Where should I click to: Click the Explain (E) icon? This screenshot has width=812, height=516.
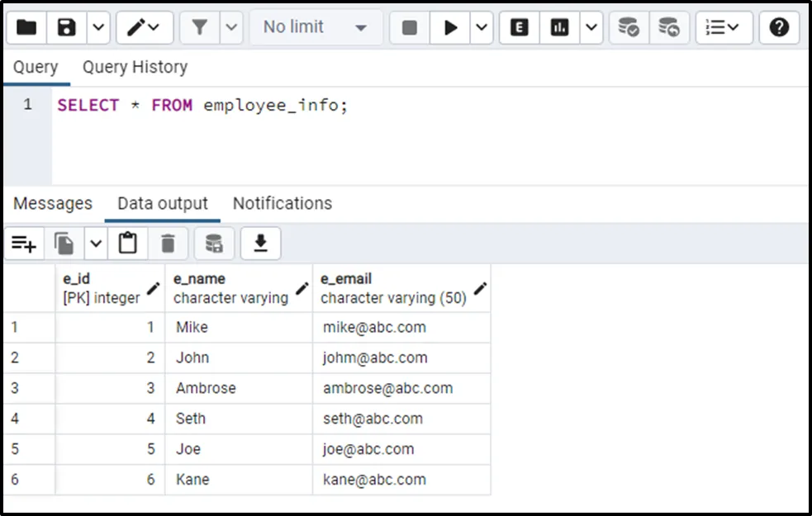[520, 27]
